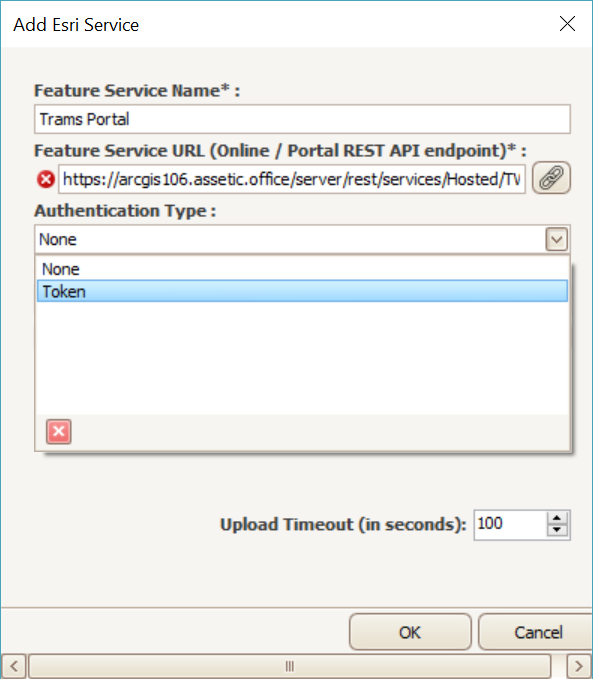Click the Feature Service Name input field
Viewport: 593px width, 679px height.
(302, 119)
